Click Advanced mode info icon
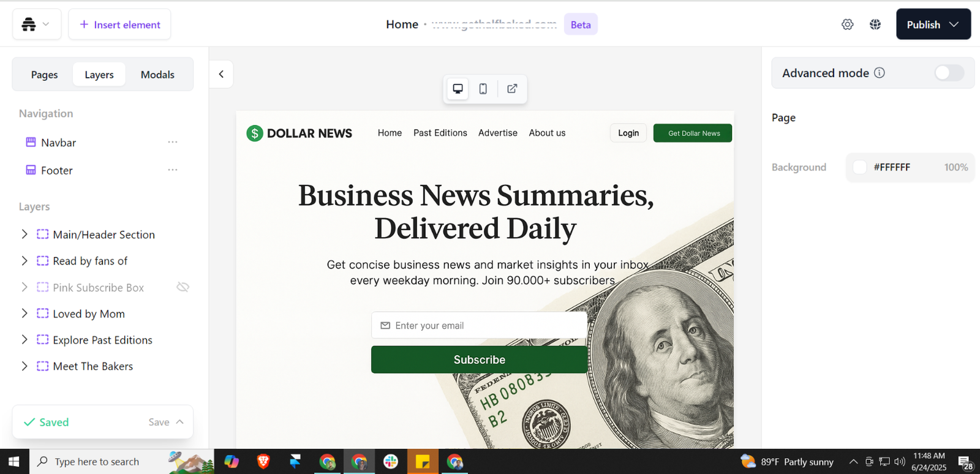The image size is (980, 474). [880, 73]
